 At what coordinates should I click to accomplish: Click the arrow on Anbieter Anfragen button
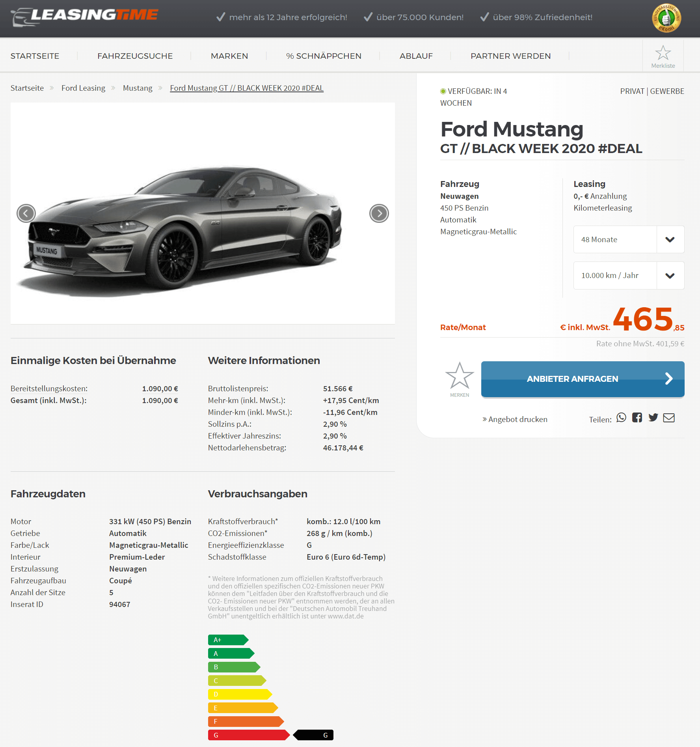(x=669, y=379)
